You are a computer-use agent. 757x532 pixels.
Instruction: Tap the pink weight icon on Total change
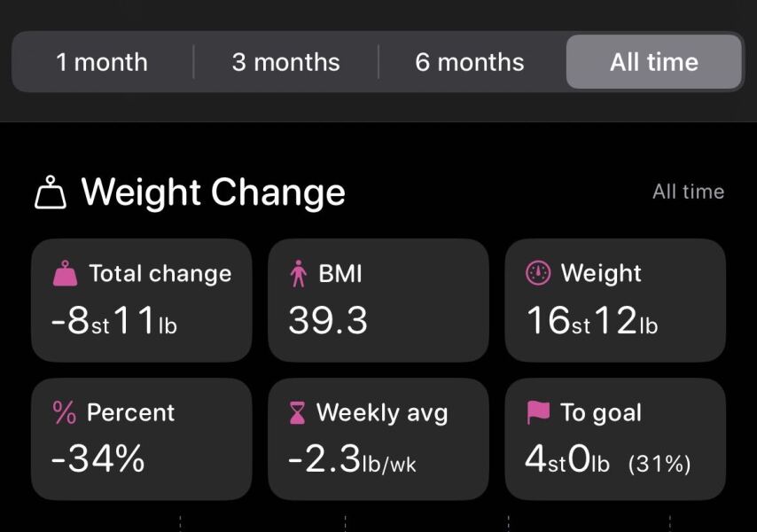coord(65,274)
